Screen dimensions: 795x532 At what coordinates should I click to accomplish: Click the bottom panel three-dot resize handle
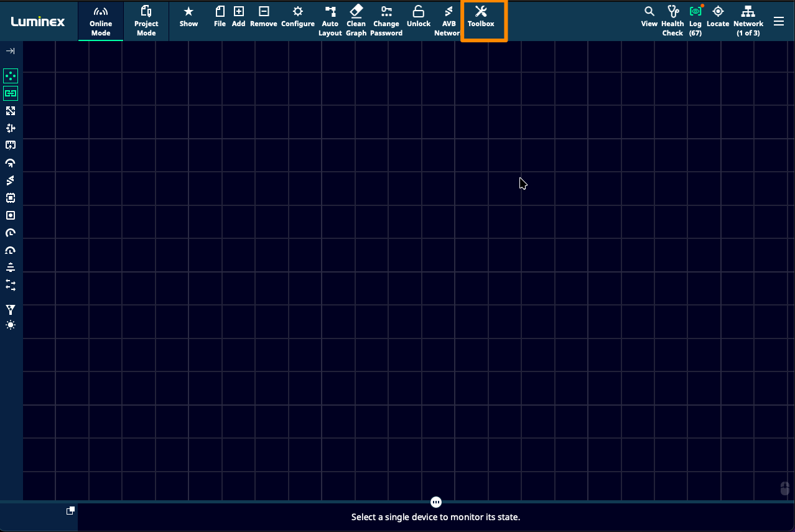[x=436, y=502]
